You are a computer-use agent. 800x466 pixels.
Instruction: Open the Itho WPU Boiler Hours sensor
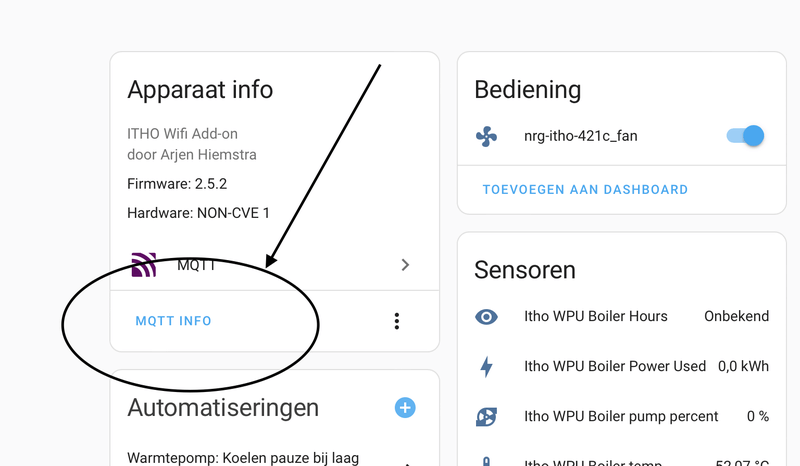point(596,316)
